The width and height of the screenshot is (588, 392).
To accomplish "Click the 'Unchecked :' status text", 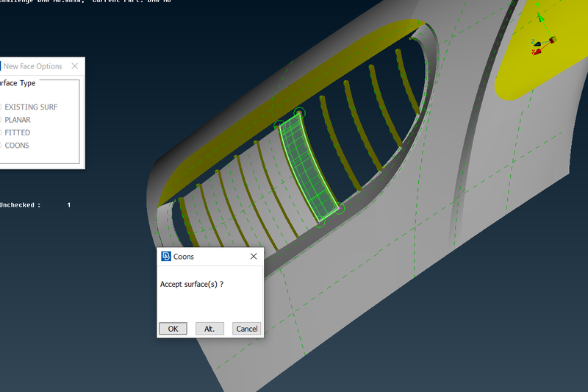I will pyautogui.click(x=21, y=204).
